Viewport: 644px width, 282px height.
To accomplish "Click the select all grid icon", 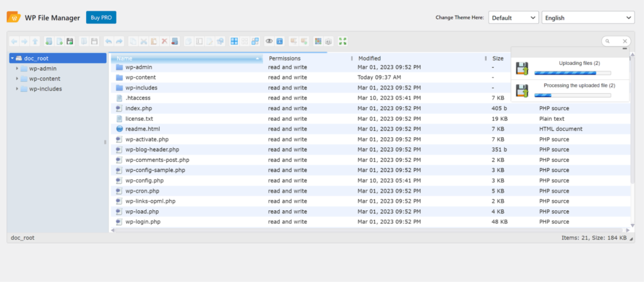I will tap(234, 42).
